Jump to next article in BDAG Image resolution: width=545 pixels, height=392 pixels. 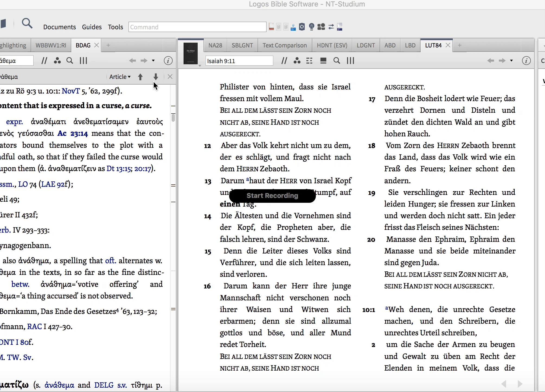coord(156,77)
